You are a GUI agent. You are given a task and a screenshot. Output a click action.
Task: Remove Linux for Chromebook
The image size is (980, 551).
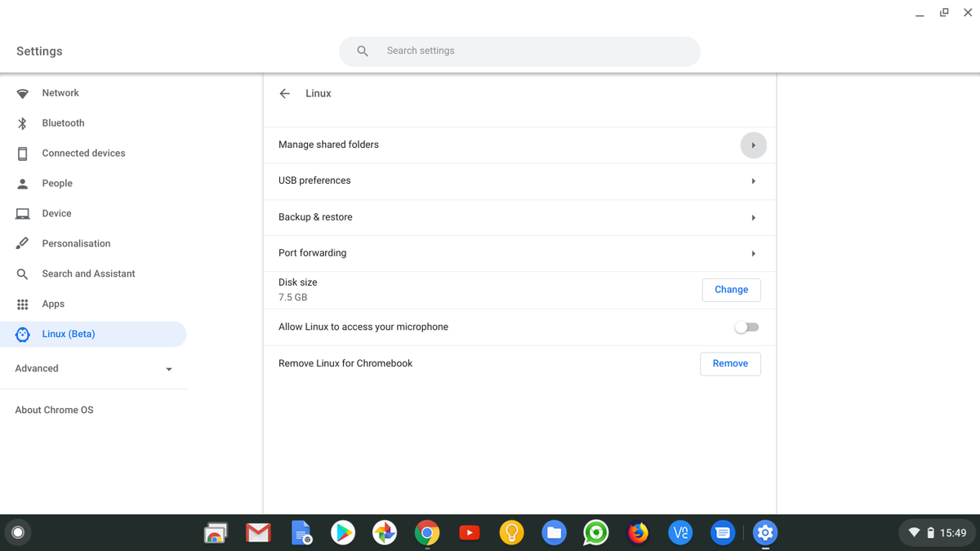[x=729, y=363]
